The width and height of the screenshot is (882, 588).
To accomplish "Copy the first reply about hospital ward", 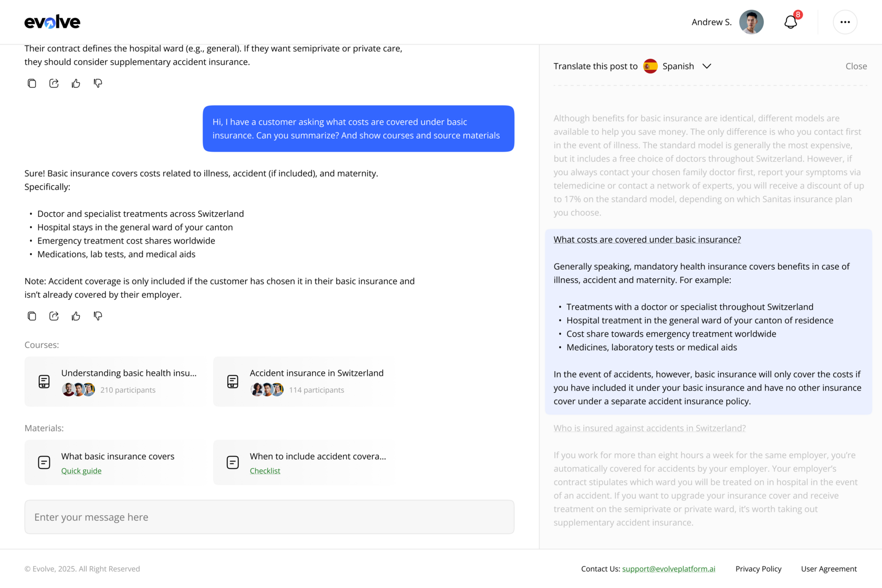I will [32, 83].
